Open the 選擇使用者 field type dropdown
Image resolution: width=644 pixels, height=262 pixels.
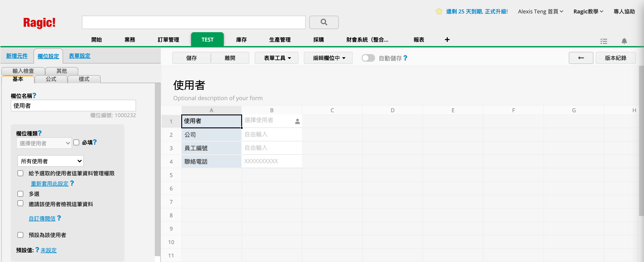click(x=44, y=143)
